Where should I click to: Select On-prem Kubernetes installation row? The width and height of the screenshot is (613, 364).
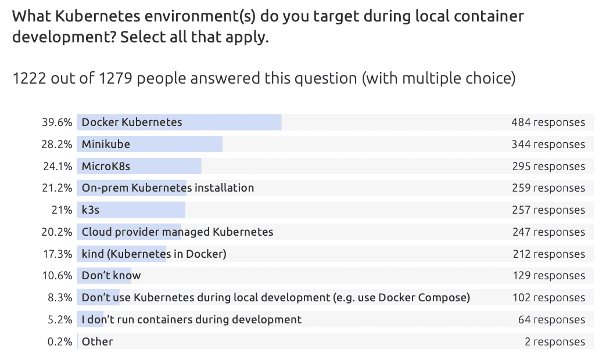point(335,188)
